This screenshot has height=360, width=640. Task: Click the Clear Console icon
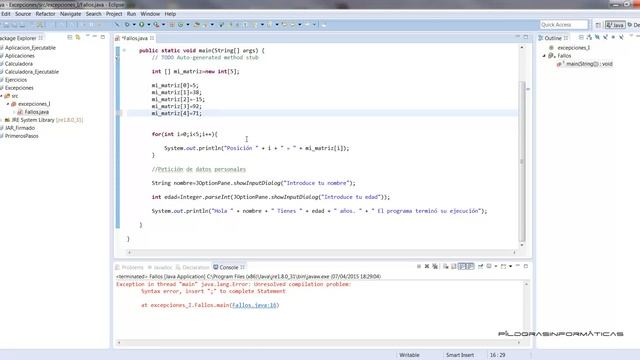point(446,266)
